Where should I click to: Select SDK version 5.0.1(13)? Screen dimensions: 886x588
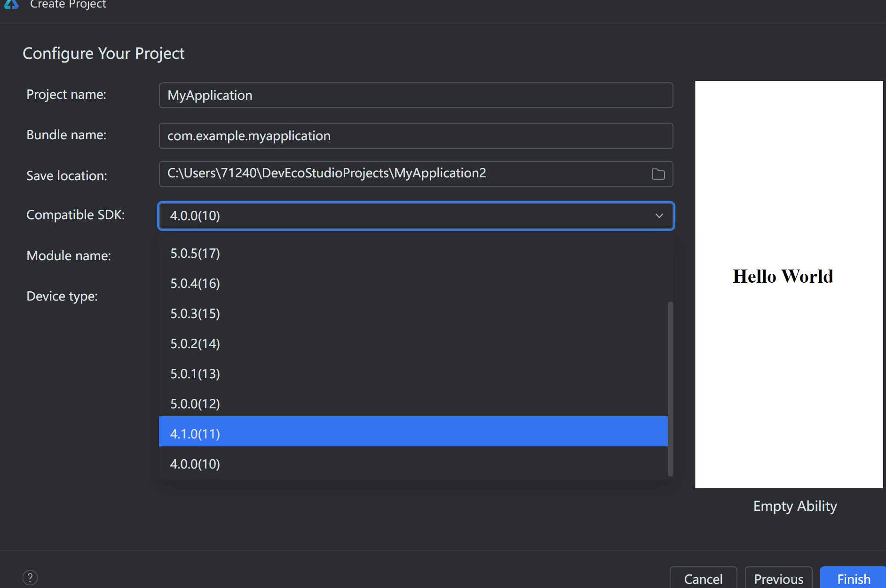(195, 374)
